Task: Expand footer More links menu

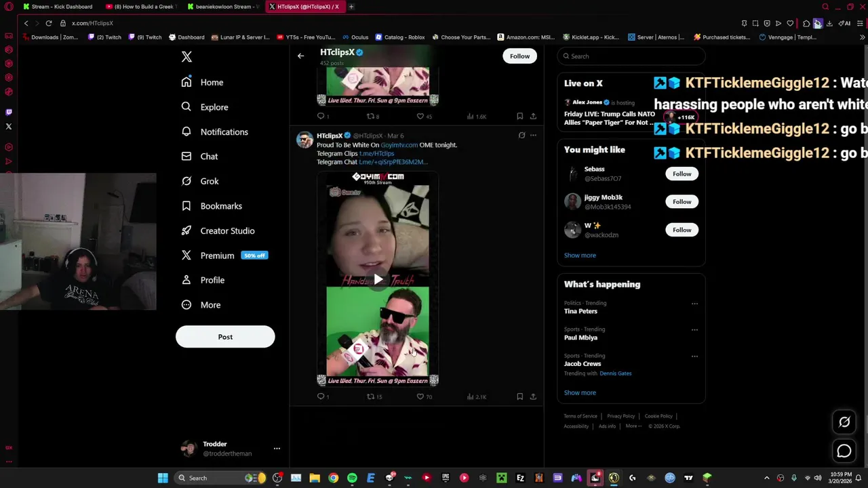Action: (x=633, y=426)
